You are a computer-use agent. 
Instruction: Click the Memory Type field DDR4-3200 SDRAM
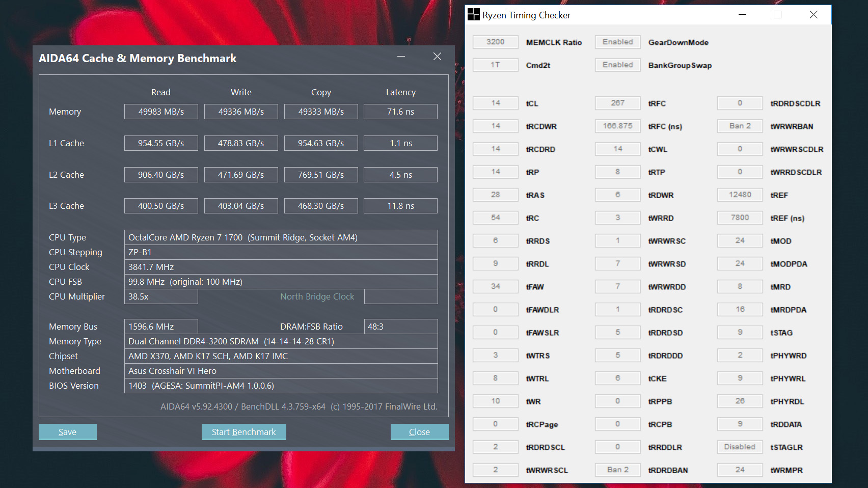click(281, 341)
